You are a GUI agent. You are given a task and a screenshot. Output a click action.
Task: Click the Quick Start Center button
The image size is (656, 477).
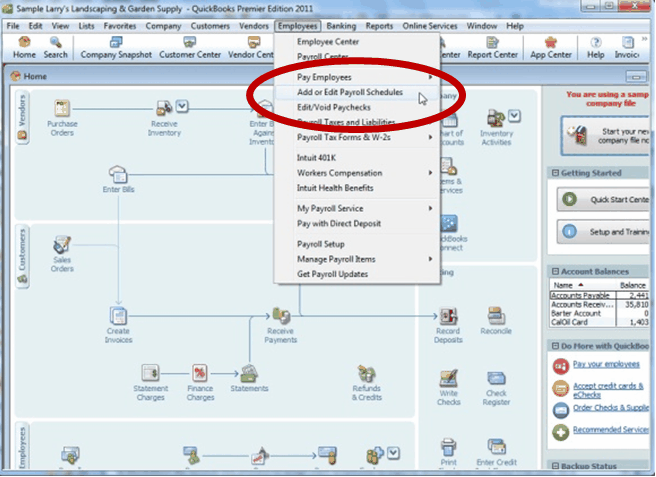(x=598, y=199)
